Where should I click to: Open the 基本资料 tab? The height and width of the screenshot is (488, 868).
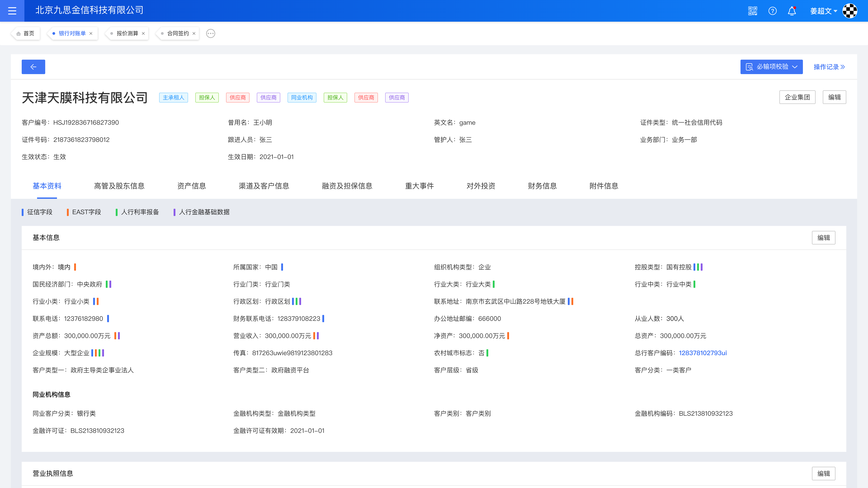[x=47, y=186]
